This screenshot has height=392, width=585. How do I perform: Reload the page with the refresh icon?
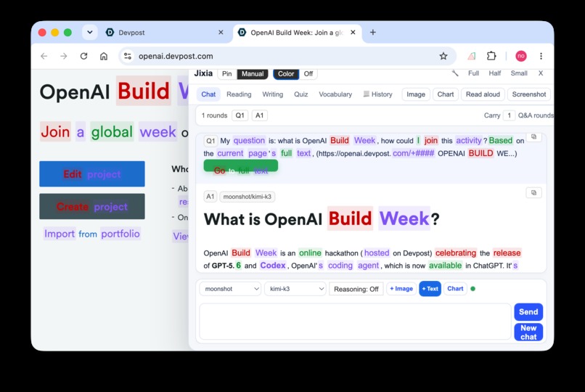84,56
